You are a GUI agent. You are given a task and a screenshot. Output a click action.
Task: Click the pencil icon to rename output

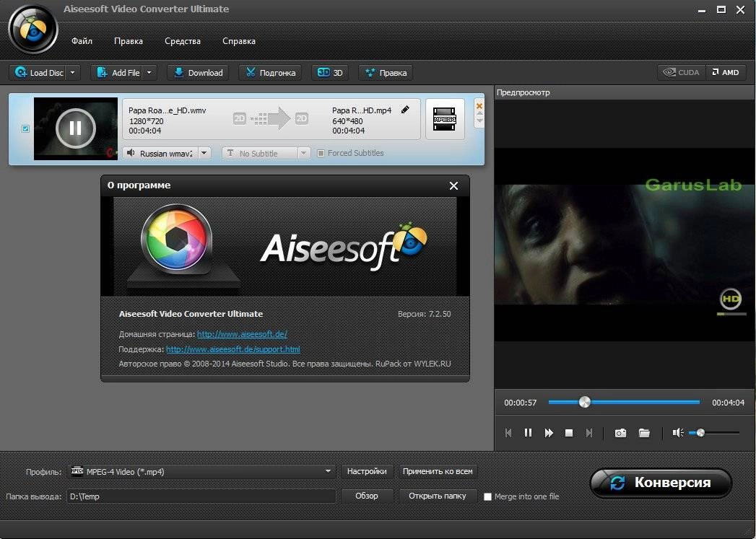(405, 110)
